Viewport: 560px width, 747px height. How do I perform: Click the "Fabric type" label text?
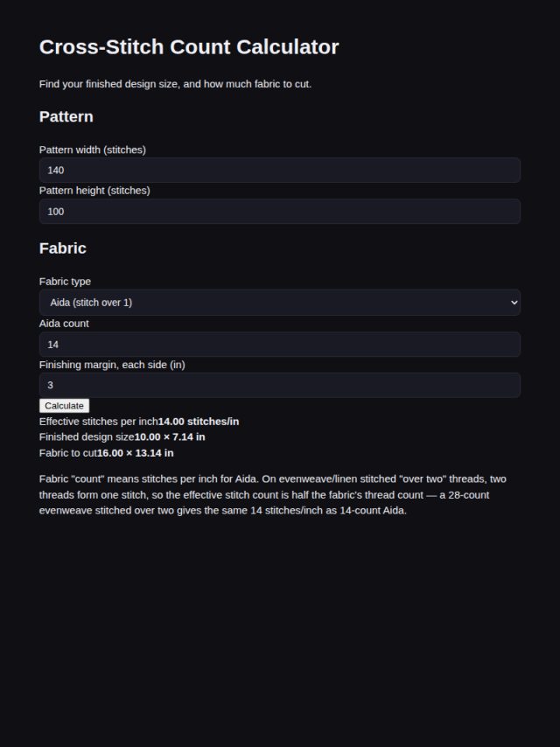click(65, 281)
